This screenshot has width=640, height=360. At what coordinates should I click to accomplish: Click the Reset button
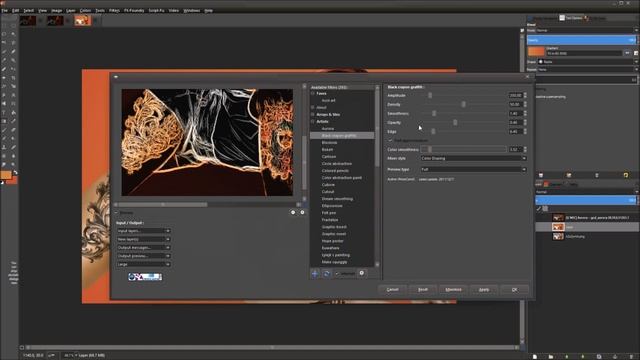423,289
